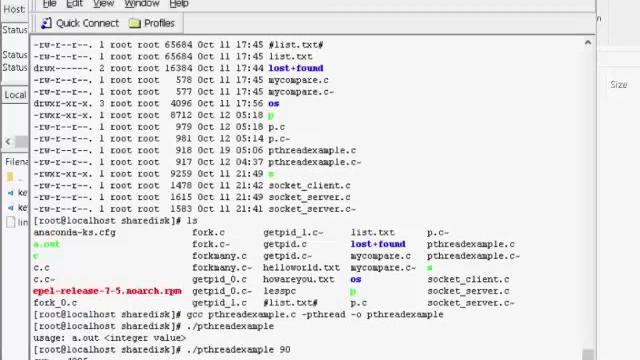Click the timestamp '04:37' in the listing
The height and width of the screenshot is (360, 640).
point(249,162)
